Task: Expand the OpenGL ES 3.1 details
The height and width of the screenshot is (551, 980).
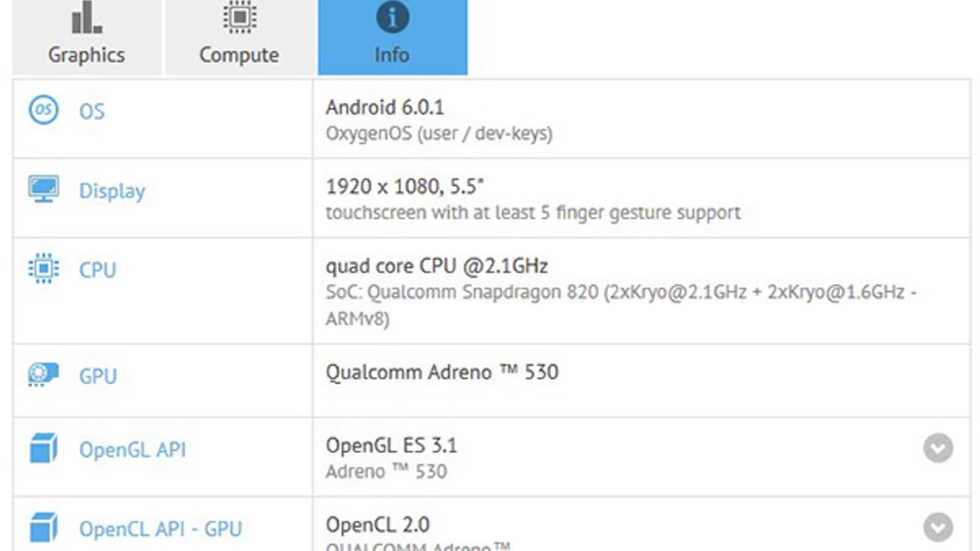Action: point(938,448)
